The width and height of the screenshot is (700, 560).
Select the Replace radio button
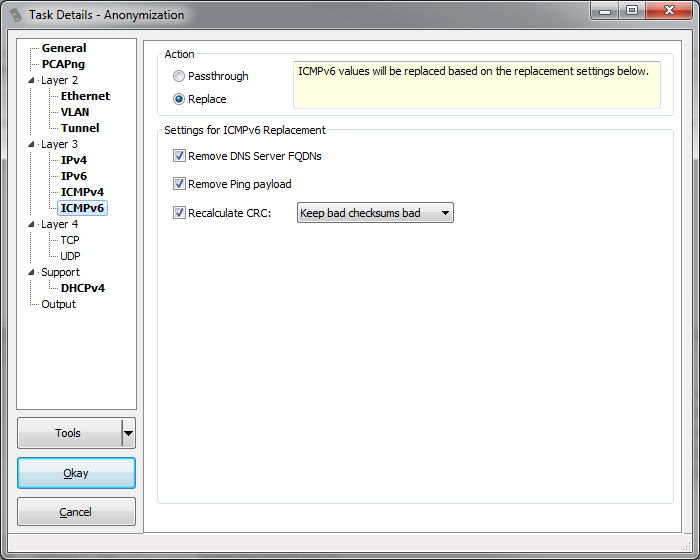(179, 99)
